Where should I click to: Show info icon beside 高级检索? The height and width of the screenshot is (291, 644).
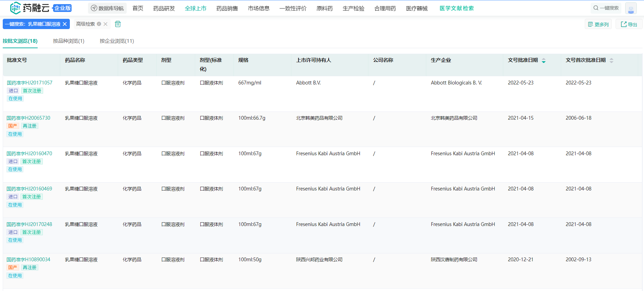(99, 24)
